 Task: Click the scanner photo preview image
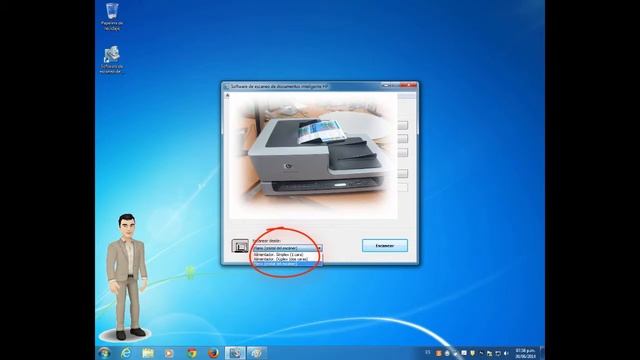point(313,156)
